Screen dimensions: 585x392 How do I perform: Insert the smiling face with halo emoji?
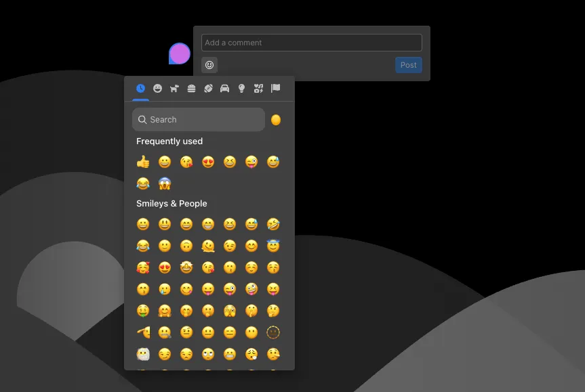coord(273,246)
